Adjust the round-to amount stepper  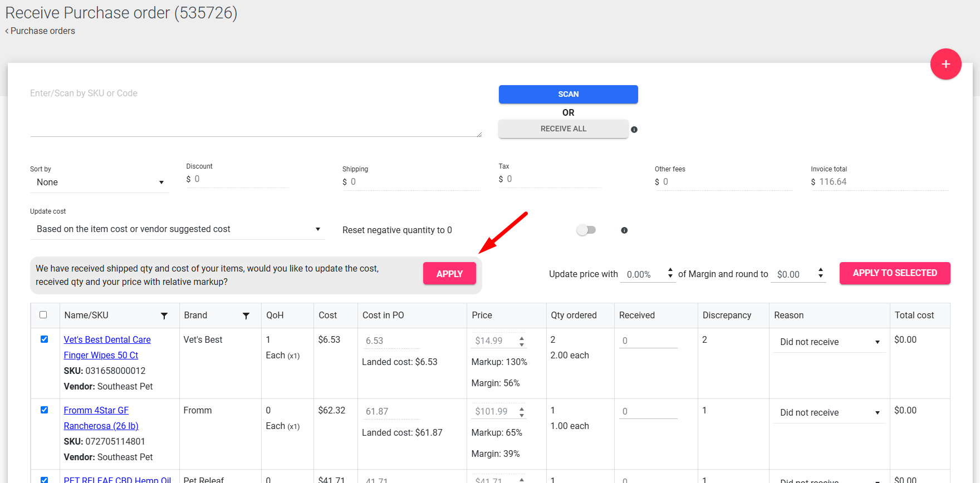821,273
